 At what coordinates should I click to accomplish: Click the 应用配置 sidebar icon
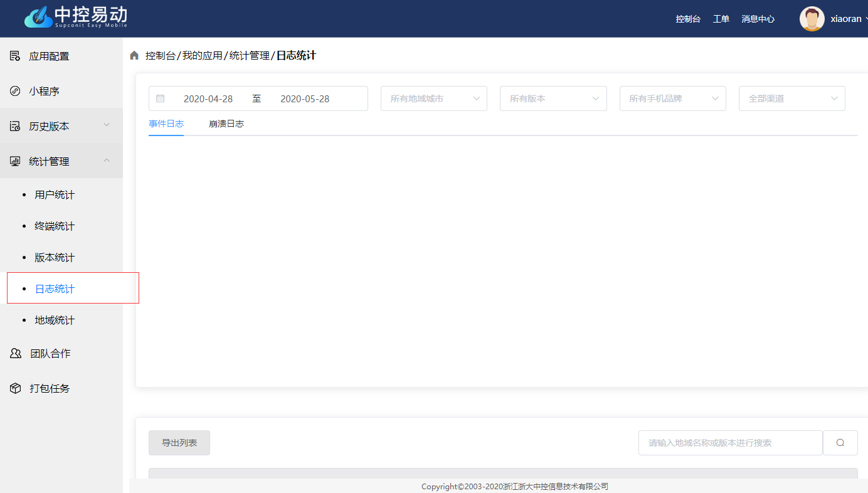15,56
